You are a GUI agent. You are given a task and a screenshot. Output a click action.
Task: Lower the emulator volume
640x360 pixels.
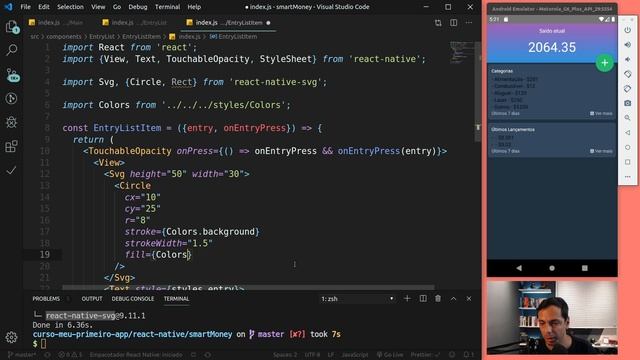(628, 60)
